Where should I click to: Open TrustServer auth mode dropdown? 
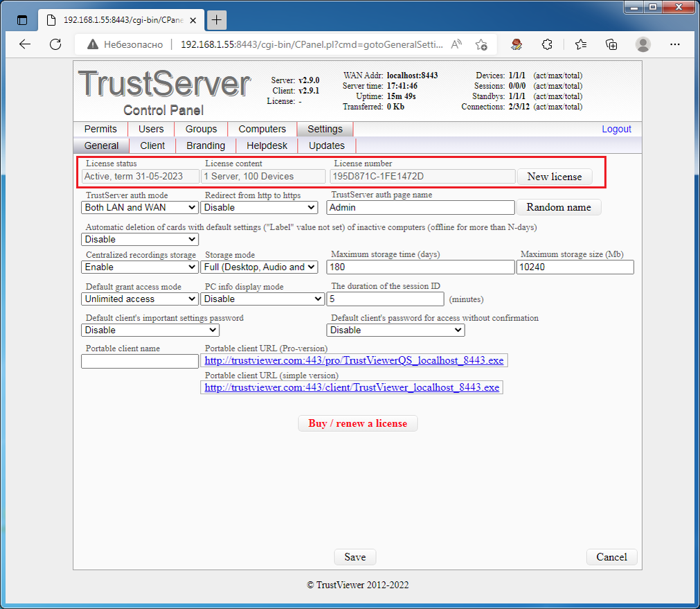click(140, 207)
